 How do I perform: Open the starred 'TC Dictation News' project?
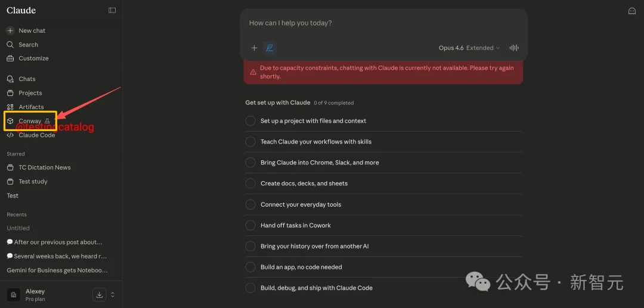click(x=44, y=167)
